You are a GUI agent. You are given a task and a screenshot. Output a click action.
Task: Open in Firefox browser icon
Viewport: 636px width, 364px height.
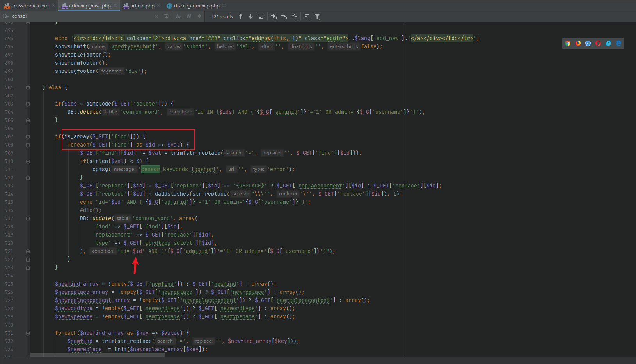pos(578,43)
